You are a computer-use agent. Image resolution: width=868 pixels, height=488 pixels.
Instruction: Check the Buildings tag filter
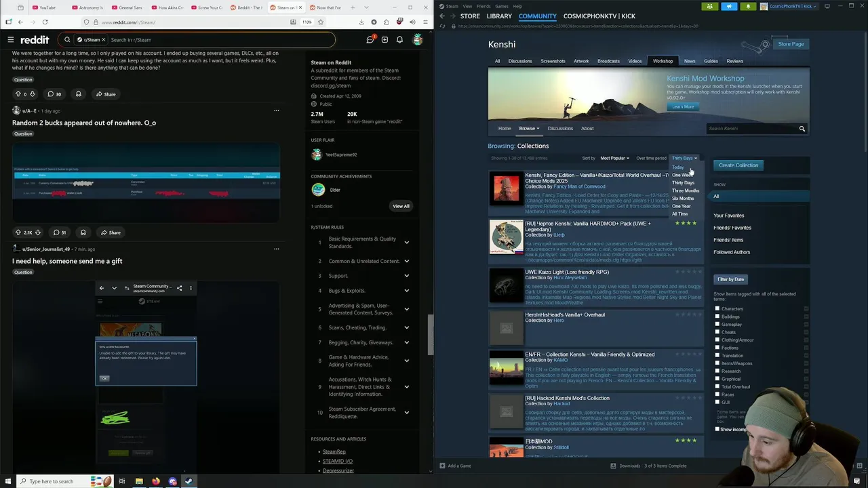pyautogui.click(x=717, y=317)
